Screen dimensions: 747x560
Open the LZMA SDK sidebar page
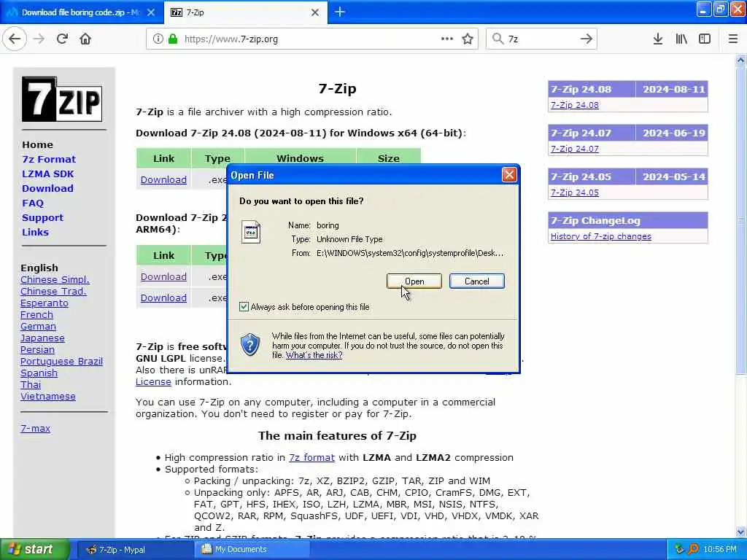pos(47,174)
